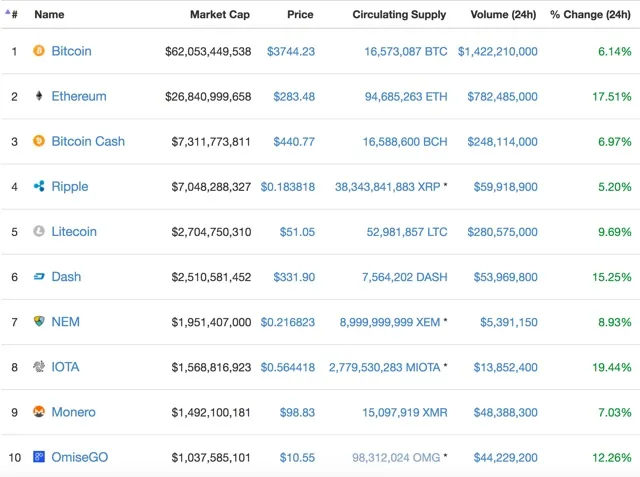Sort table by the Name column header
This screenshot has height=477, width=640.
(x=49, y=15)
